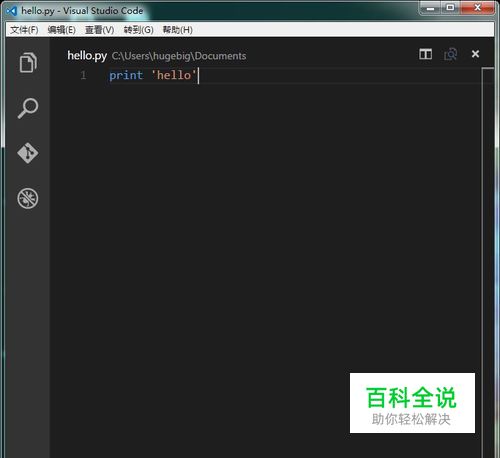The width and height of the screenshot is (500, 458).
Task: Open the Debug view in the sidebar
Action: click(28, 199)
